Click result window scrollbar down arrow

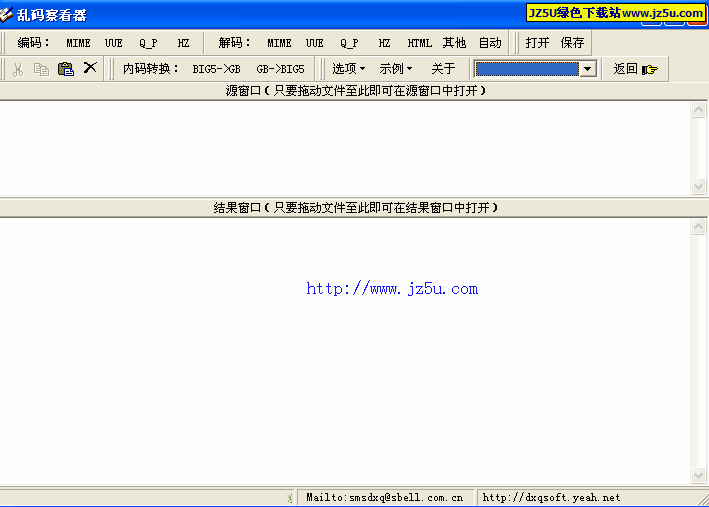(699, 476)
